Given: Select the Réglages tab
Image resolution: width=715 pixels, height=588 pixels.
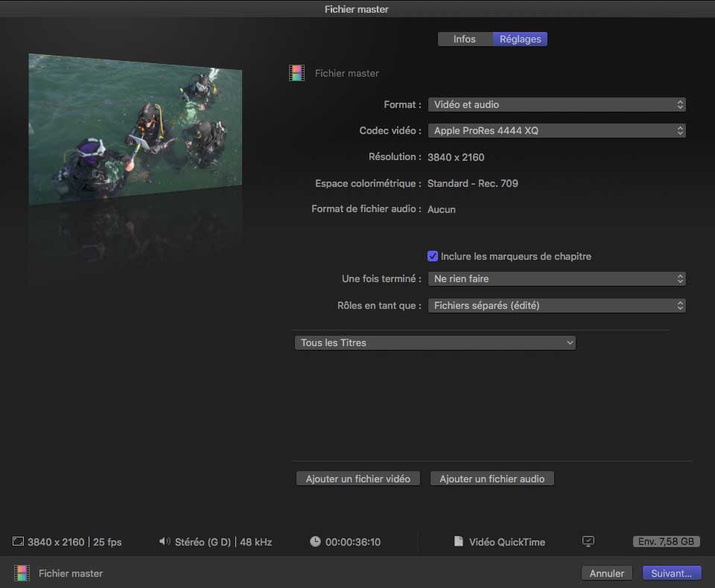Looking at the screenshot, I should [x=520, y=39].
